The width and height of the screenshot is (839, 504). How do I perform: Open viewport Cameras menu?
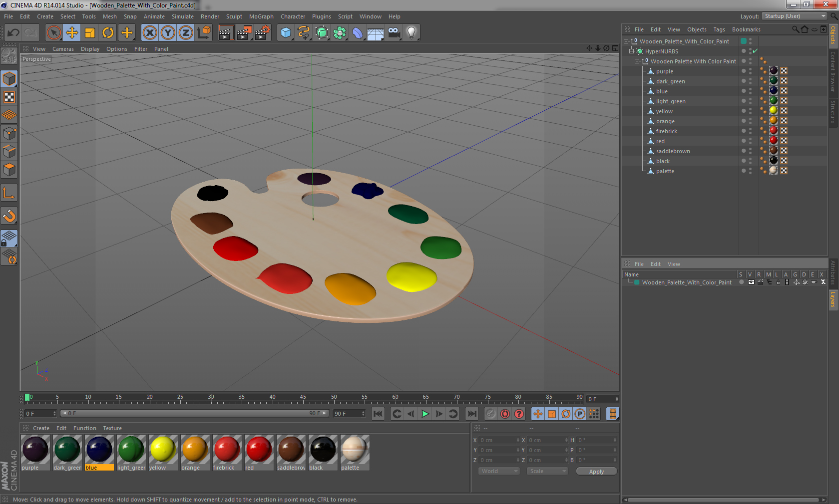click(63, 49)
